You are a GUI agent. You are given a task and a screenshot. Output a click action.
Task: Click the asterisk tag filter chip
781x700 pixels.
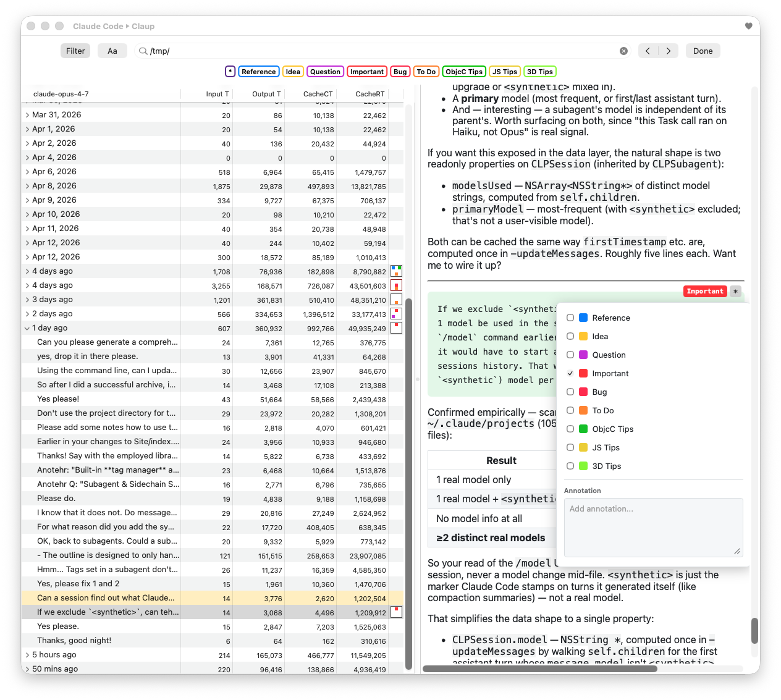pyautogui.click(x=230, y=72)
